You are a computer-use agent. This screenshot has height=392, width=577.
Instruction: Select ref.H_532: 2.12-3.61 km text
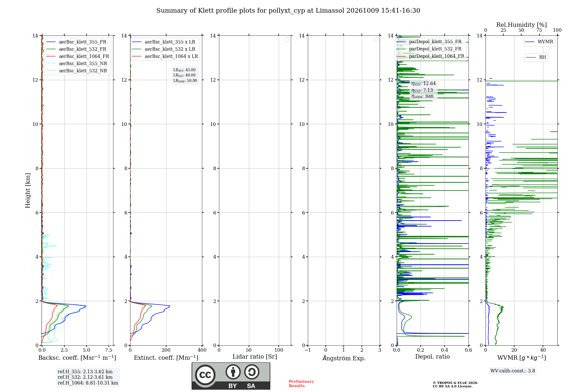click(85, 377)
